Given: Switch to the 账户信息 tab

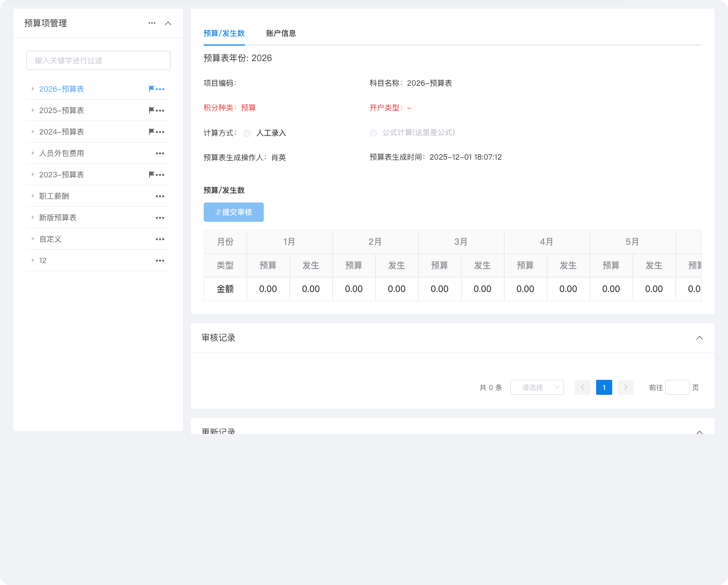Looking at the screenshot, I should point(281,33).
